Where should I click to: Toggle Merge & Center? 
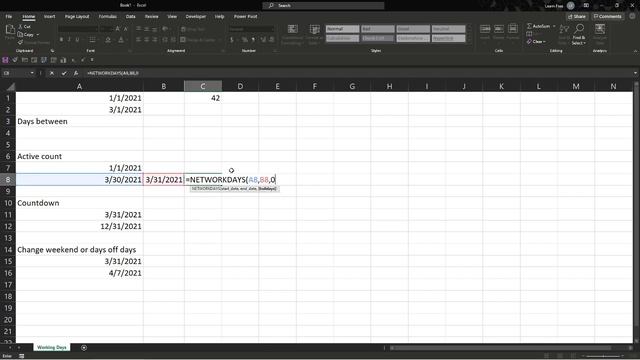198,40
